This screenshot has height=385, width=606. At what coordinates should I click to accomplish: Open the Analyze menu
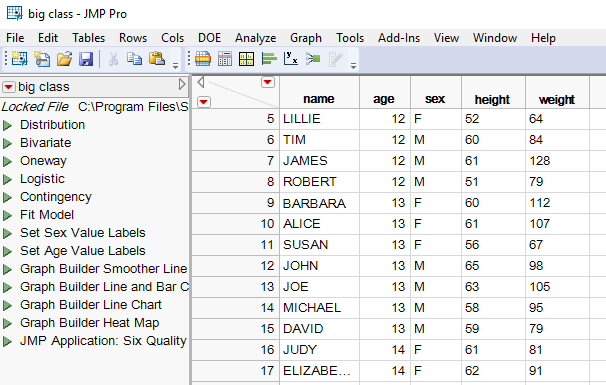pos(255,38)
